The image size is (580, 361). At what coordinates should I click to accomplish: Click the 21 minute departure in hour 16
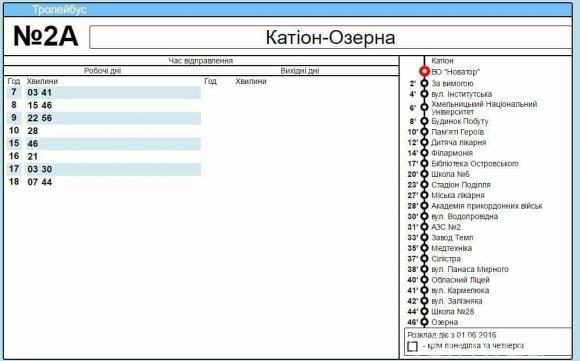33,156
